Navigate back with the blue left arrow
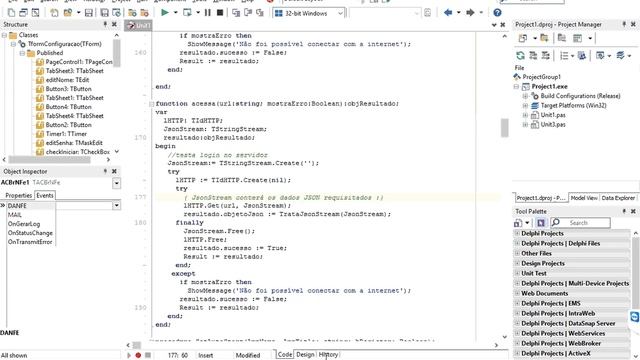This screenshot has height=360, width=640. tap(448, 13)
